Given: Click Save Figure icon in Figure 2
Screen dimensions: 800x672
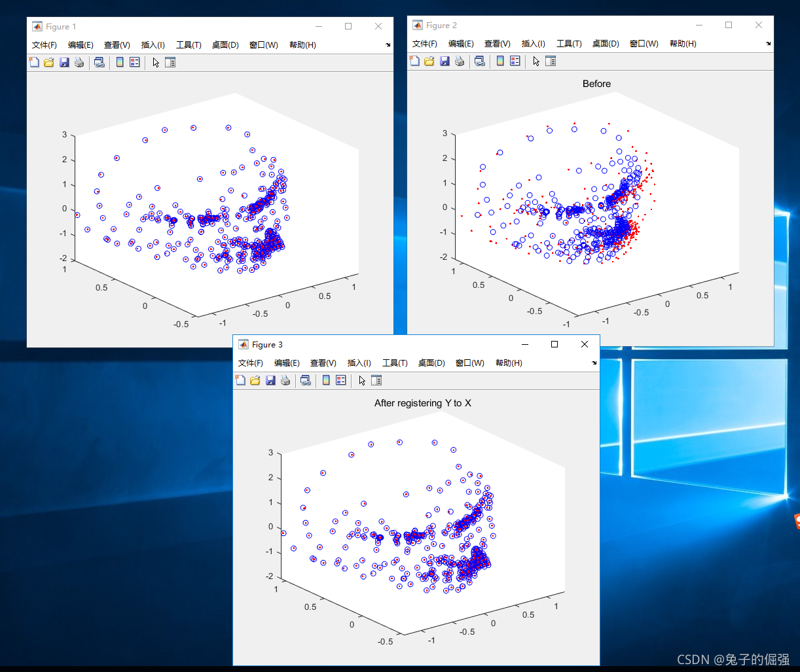Looking at the screenshot, I should pos(445,61).
